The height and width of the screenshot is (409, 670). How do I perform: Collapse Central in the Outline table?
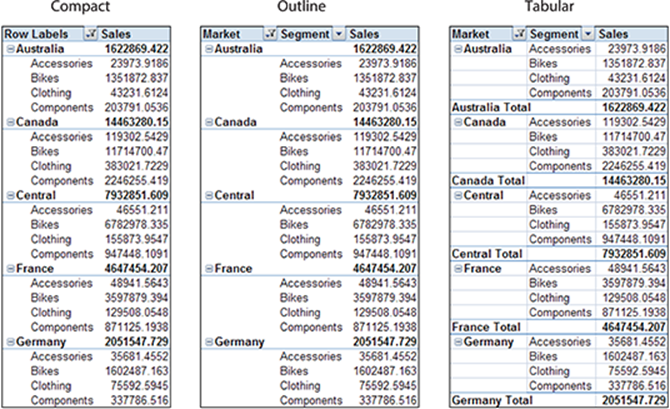coord(209,195)
